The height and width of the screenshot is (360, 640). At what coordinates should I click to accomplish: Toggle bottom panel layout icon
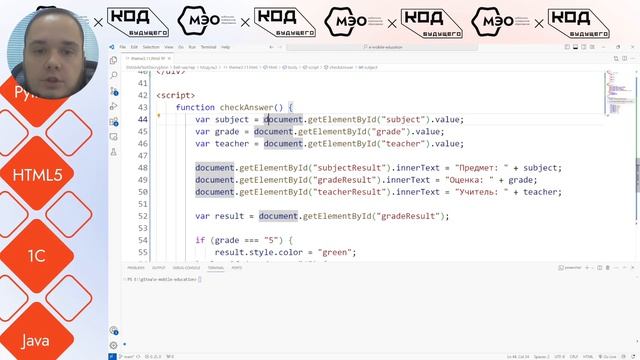click(576, 47)
